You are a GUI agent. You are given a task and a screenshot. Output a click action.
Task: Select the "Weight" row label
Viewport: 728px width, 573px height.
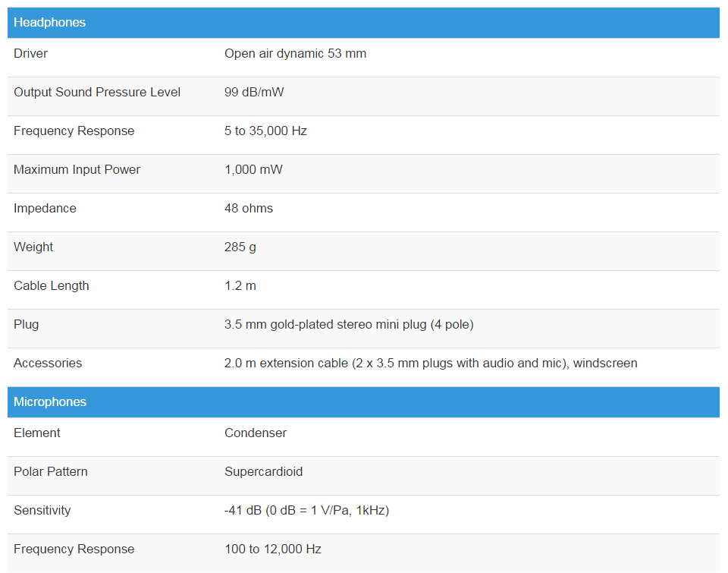[x=33, y=247]
